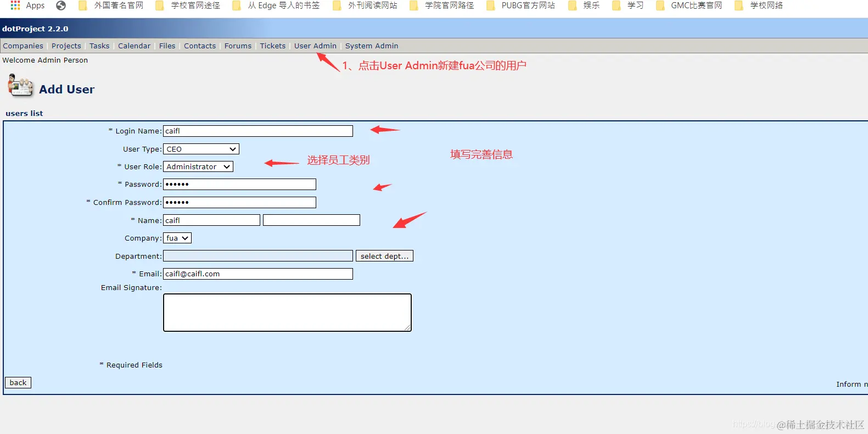Click inside the Email Signature textarea
This screenshot has height=434, width=868.
(x=287, y=313)
